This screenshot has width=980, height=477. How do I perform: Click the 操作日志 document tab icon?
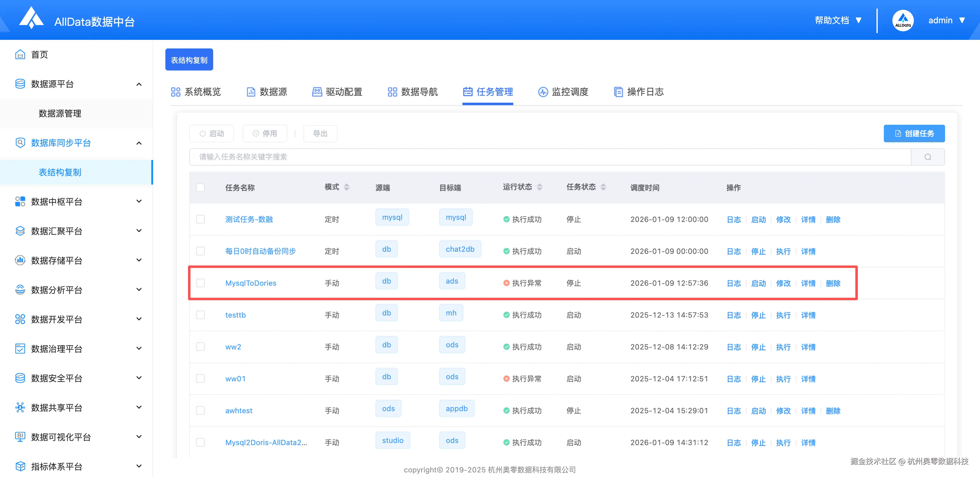tap(618, 92)
